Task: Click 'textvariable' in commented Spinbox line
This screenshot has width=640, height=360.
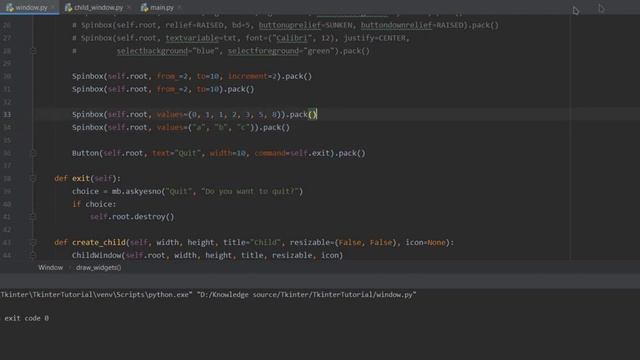Action: click(x=192, y=38)
